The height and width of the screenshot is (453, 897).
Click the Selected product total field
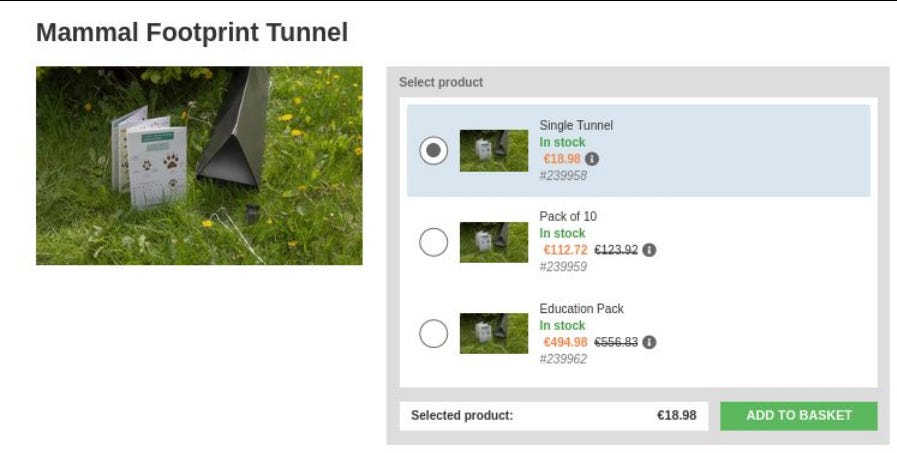pyautogui.click(x=554, y=415)
